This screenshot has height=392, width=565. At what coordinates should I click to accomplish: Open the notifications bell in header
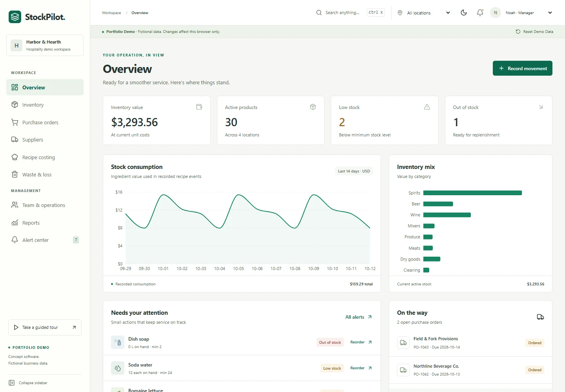pos(480,13)
